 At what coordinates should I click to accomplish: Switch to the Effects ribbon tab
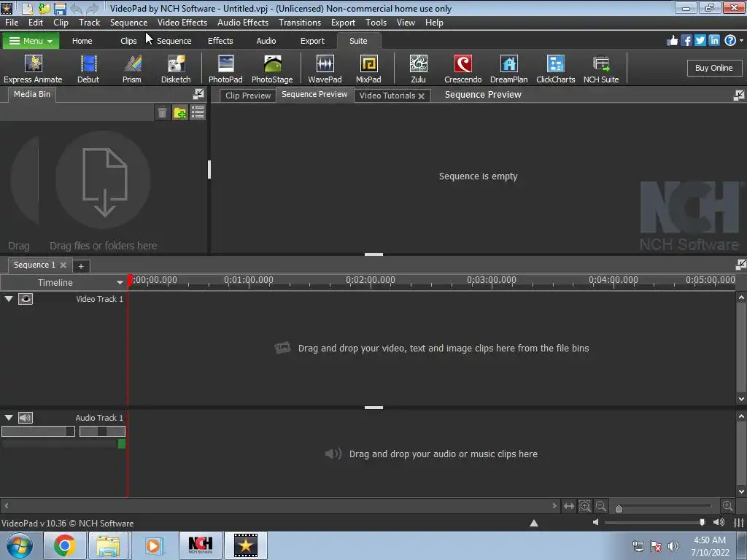click(220, 41)
